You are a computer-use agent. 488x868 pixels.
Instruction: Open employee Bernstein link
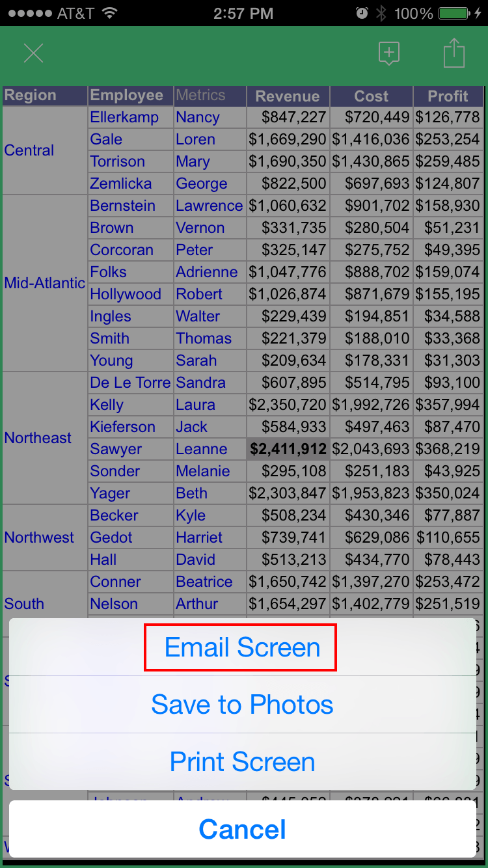[x=123, y=206]
